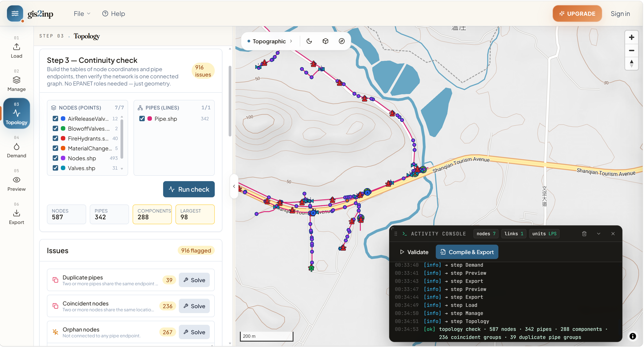
Task: Click the blue AirReleaseValve color swatch
Action: (63, 119)
